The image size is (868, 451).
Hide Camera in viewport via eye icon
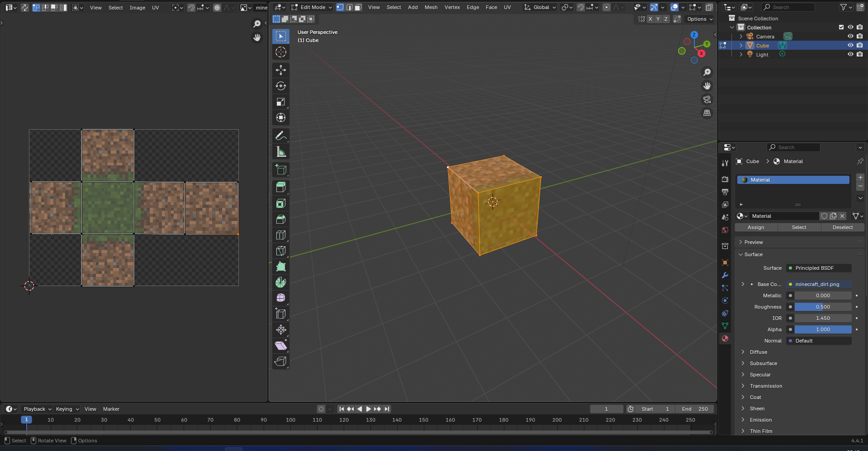pyautogui.click(x=850, y=36)
